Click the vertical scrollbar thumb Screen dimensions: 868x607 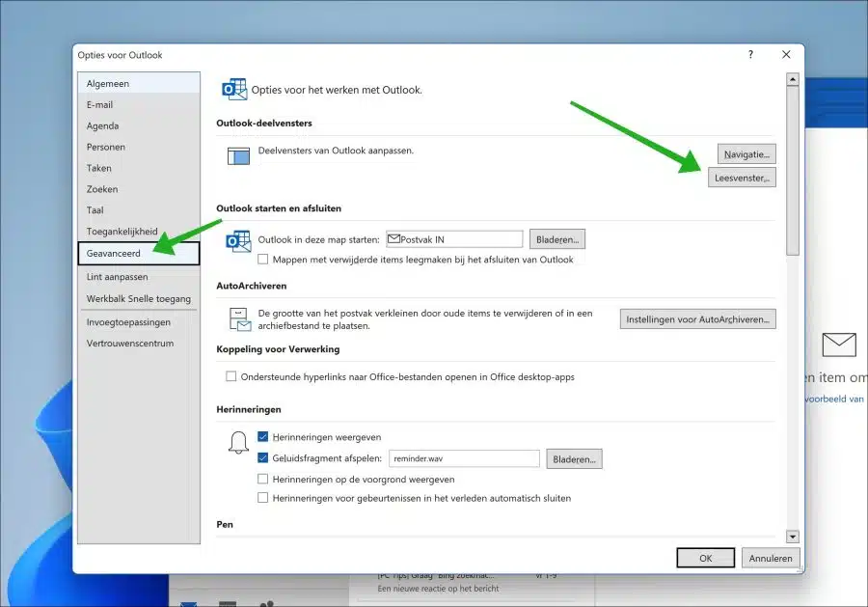tap(793, 171)
